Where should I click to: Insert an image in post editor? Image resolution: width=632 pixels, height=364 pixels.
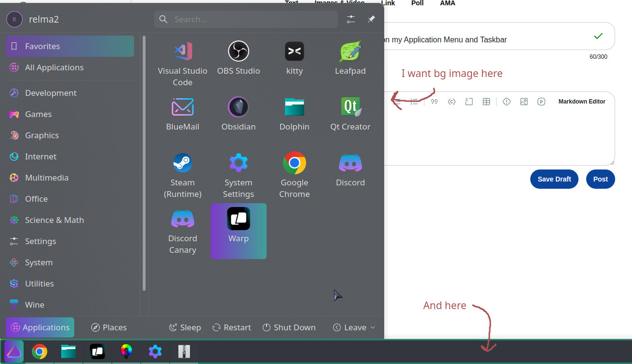524,102
